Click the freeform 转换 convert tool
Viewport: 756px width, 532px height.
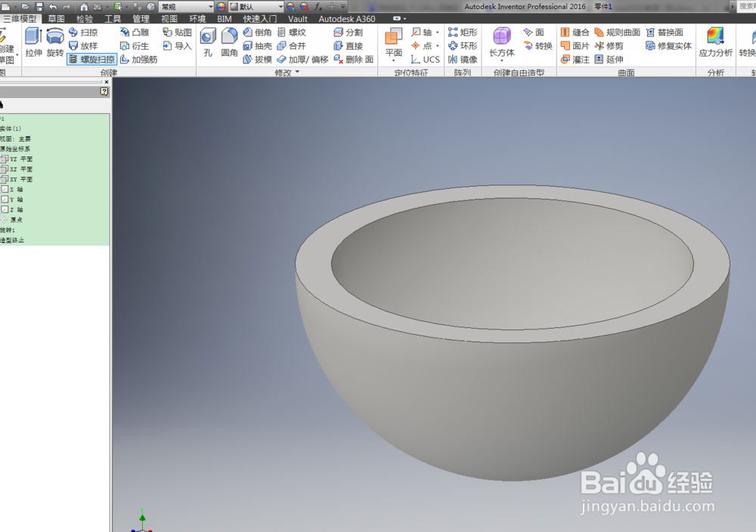tap(538, 46)
